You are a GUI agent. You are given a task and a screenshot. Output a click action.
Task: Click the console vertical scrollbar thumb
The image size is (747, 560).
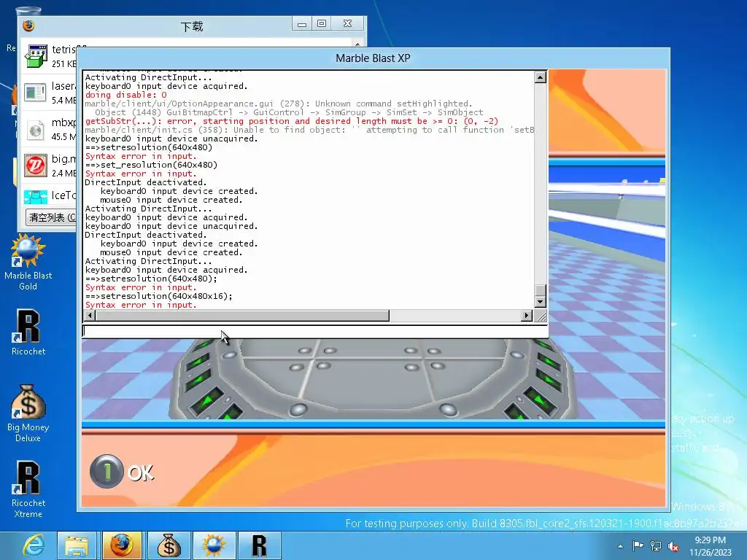click(x=541, y=290)
